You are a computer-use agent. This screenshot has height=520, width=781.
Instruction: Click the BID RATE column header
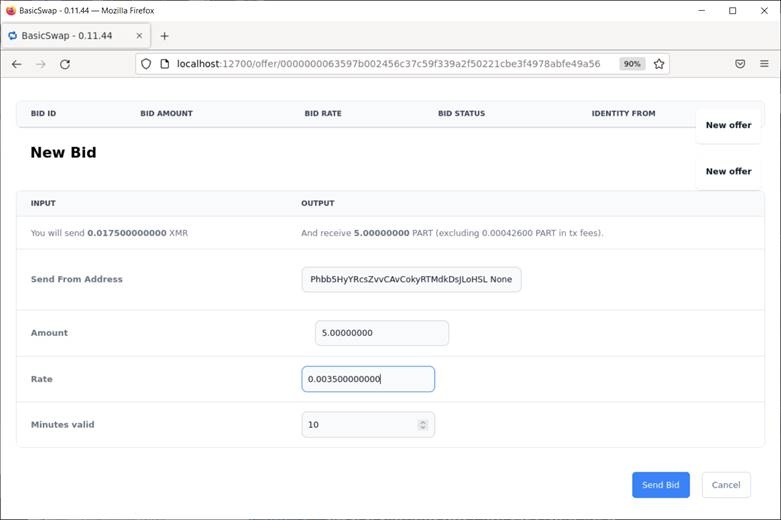[x=323, y=114]
